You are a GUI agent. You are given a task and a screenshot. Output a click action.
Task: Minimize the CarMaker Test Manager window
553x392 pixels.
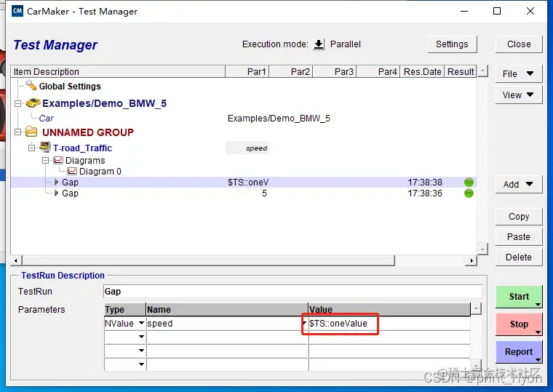coord(464,11)
